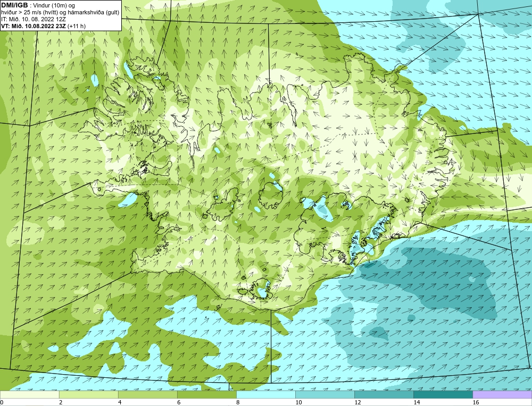Select the 'hviður > 25 m/s (hvítt)' caption line

(60, 12)
